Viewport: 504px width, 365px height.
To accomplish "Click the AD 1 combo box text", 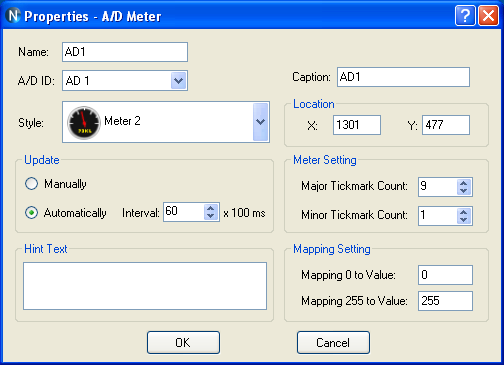I will pyautogui.click(x=77, y=81).
